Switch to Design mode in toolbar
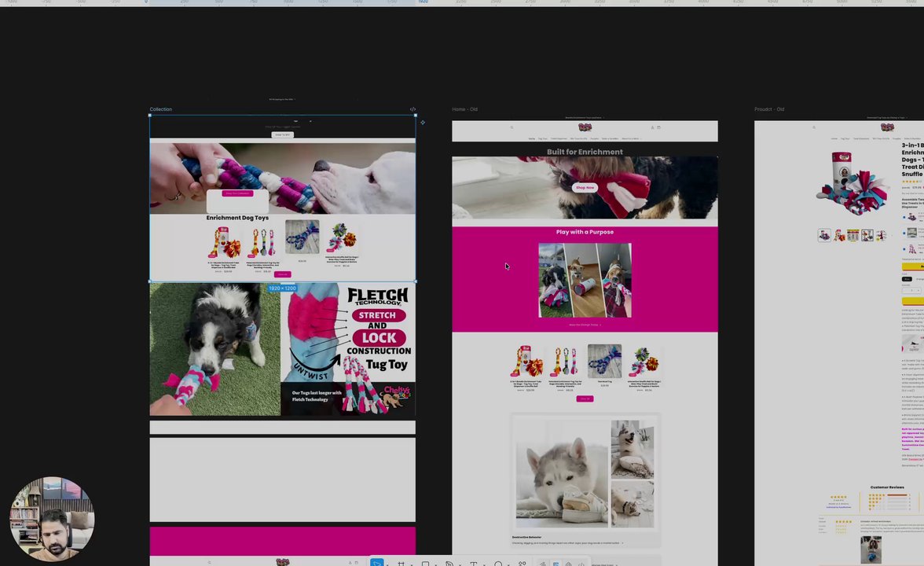Viewport: 924px width, 566px height. (555, 564)
